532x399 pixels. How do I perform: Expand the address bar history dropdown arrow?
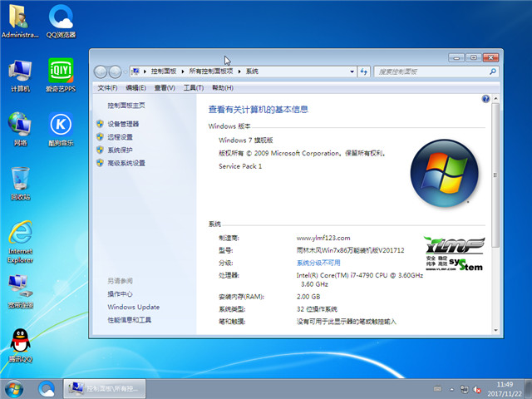pos(352,71)
